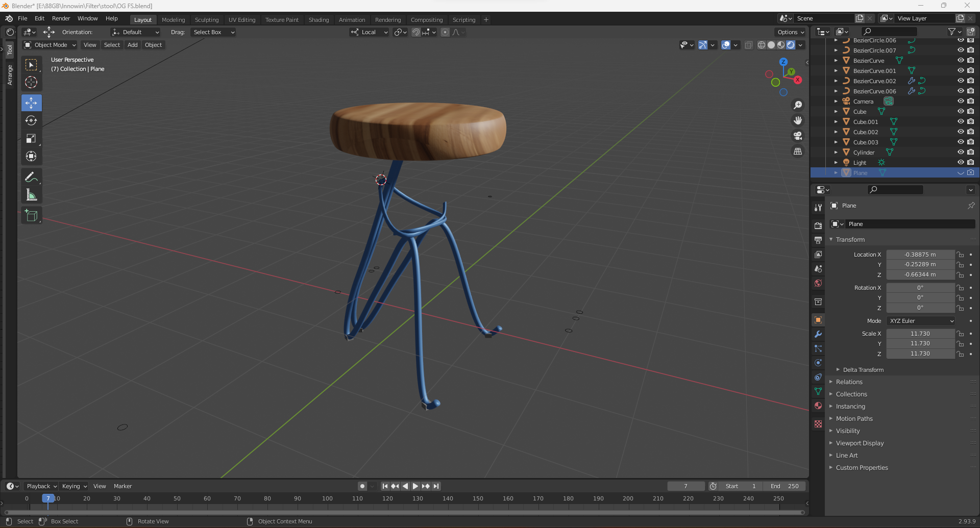Select the Add Cube tool
980x528 pixels.
[x=31, y=215]
